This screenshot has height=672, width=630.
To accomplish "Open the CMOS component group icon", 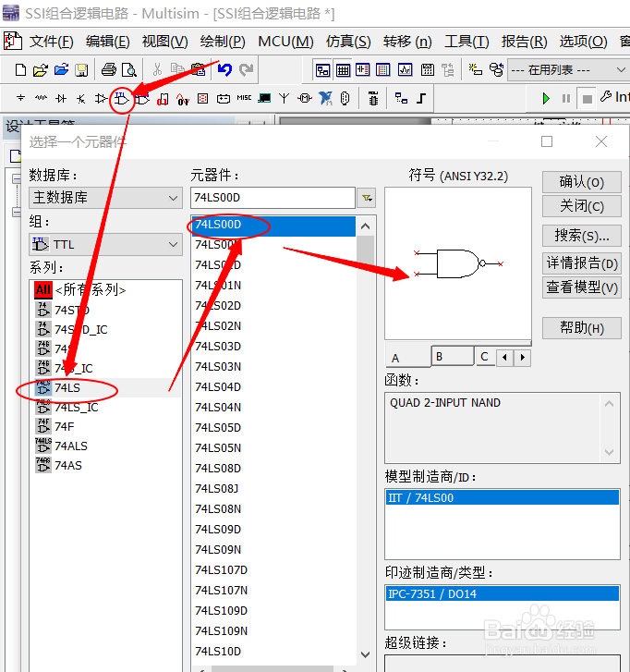I will coord(142,99).
